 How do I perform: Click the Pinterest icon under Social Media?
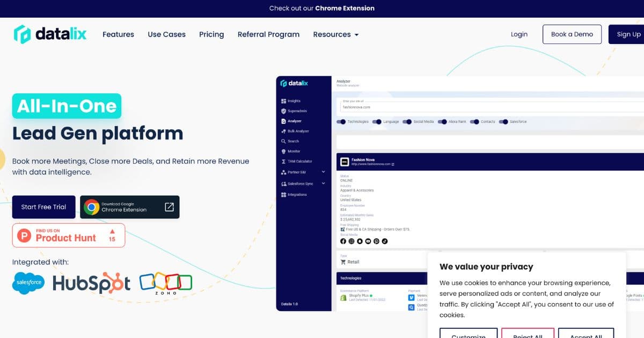pos(377,241)
